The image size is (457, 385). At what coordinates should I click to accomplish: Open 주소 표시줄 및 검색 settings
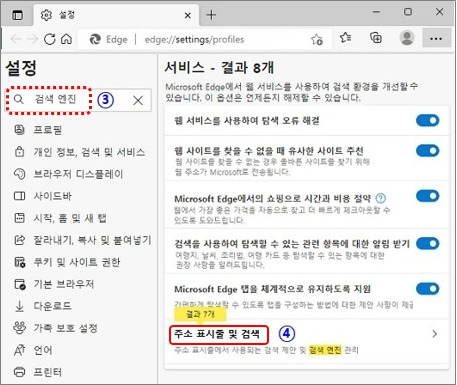pyautogui.click(x=217, y=334)
